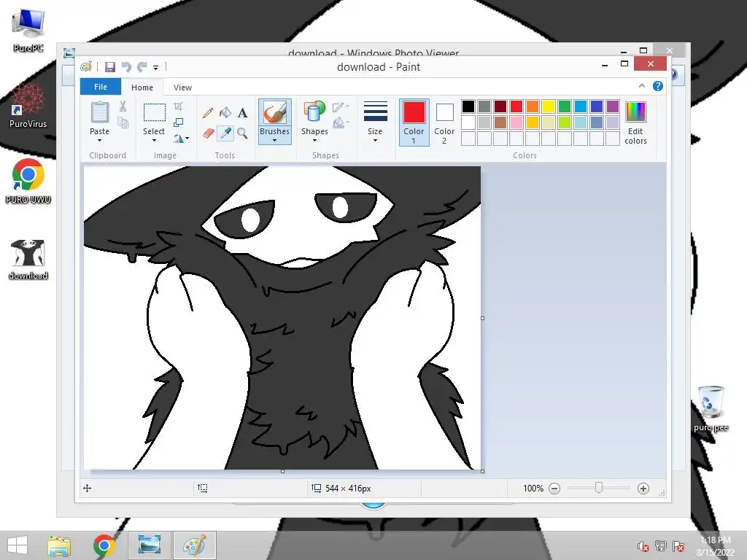Pick the black color swatch
747x560 pixels.
[468, 106]
